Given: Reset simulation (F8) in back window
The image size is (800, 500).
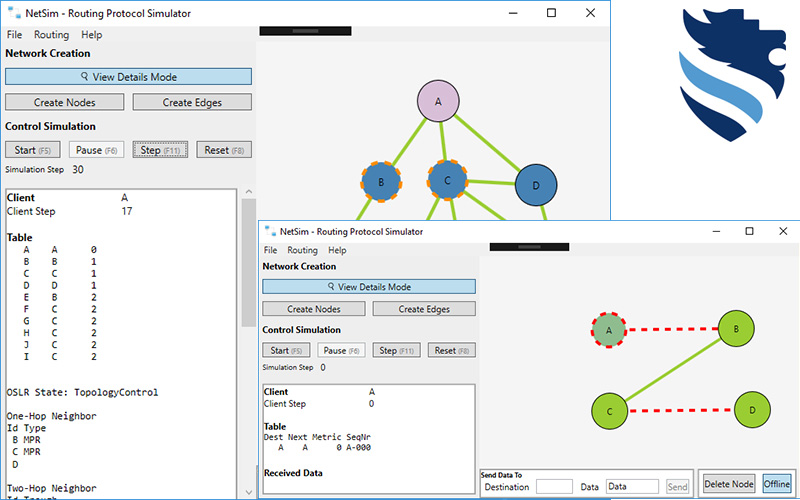Looking at the screenshot, I should point(224,149).
